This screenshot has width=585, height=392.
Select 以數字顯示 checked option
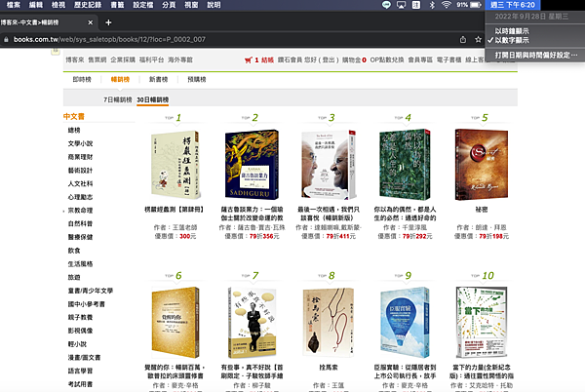(x=512, y=40)
